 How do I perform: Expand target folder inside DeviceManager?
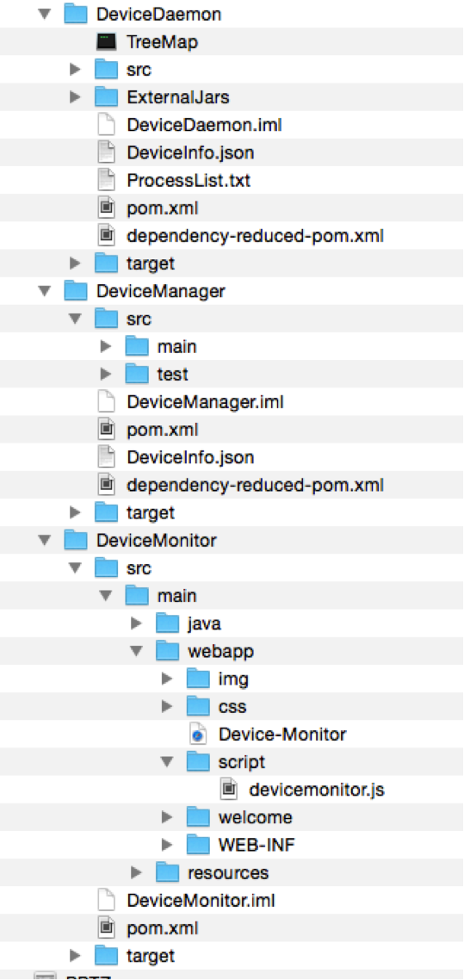pos(76,512)
